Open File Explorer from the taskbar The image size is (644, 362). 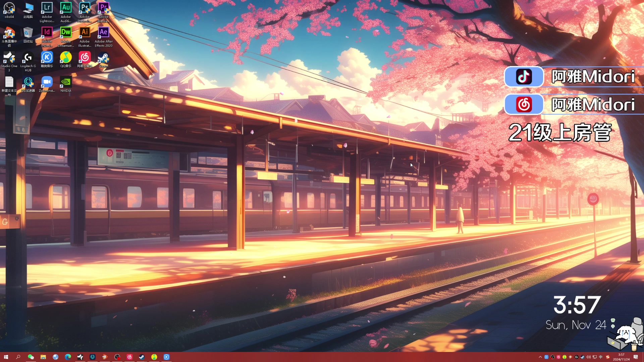(43, 357)
